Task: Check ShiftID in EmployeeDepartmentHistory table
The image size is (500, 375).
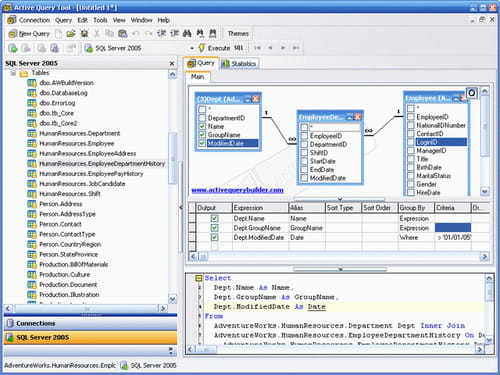Action: coord(304,153)
